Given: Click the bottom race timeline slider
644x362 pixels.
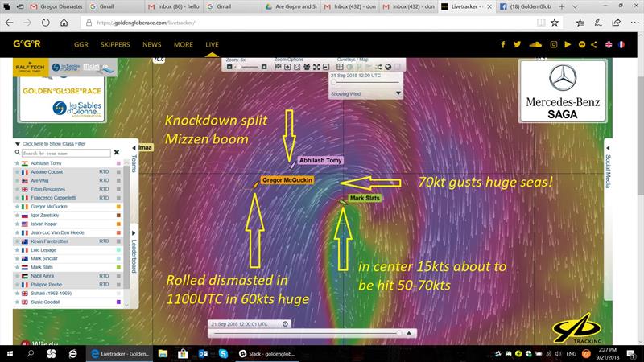Looking at the screenshot, I should point(308,333).
